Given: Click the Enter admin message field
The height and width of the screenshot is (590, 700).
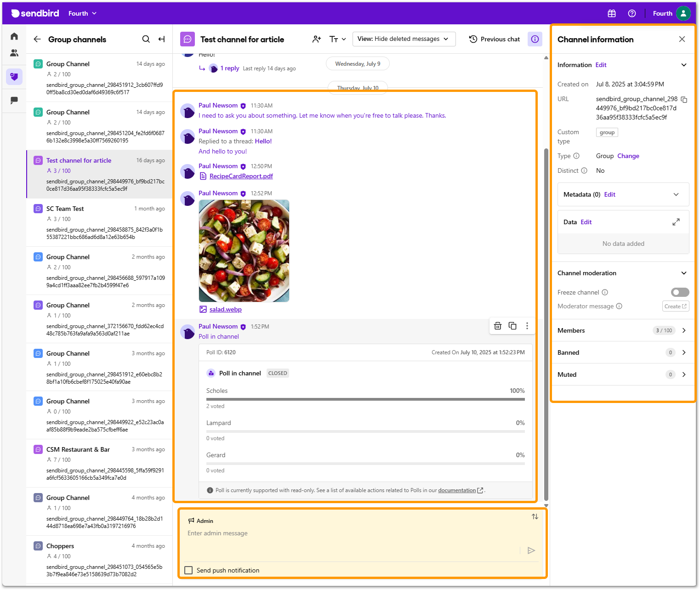Looking at the screenshot, I should 349,533.
